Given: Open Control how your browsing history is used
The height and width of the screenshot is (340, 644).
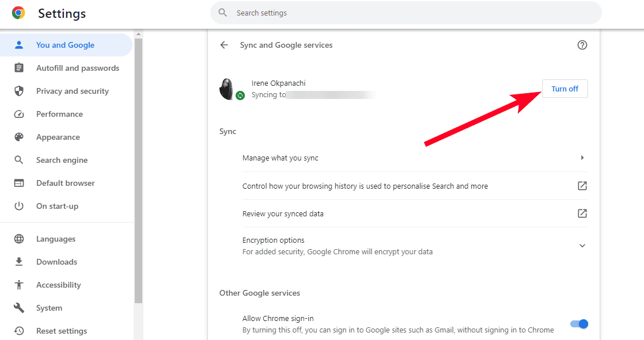Looking at the screenshot, I should pos(365,186).
